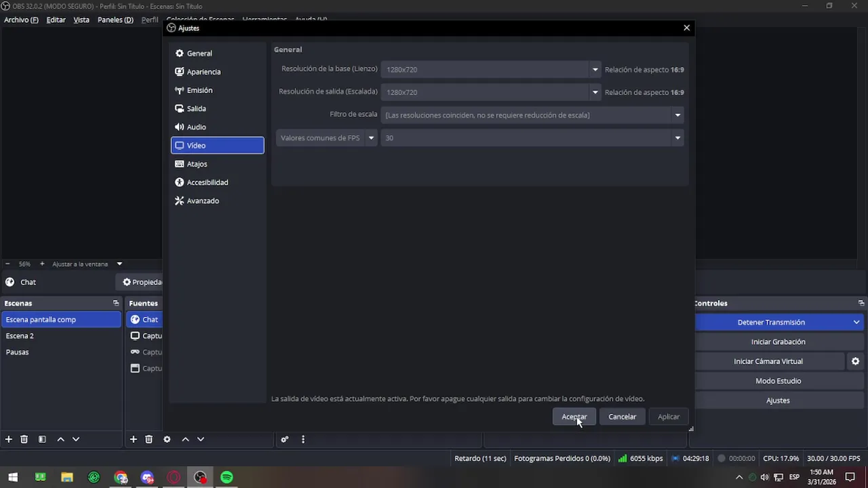This screenshot has width=868, height=488.
Task: Zoom out the preview with minus icon
Action: (7, 264)
